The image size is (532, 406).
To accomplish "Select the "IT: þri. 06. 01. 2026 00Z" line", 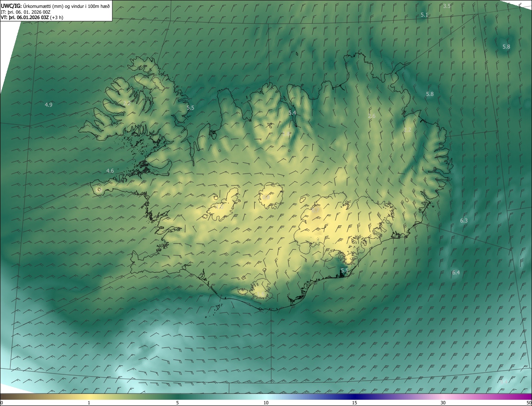I will tap(26, 12).
